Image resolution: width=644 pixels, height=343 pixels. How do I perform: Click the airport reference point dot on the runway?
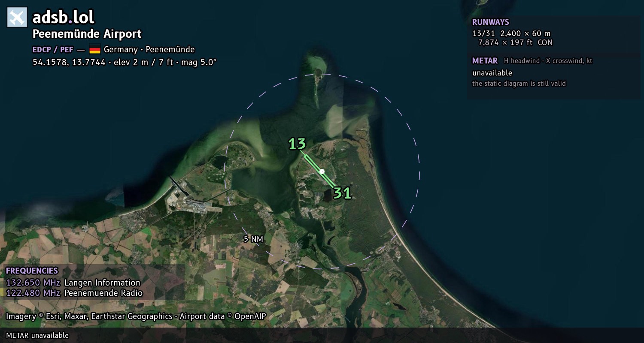tap(322, 171)
